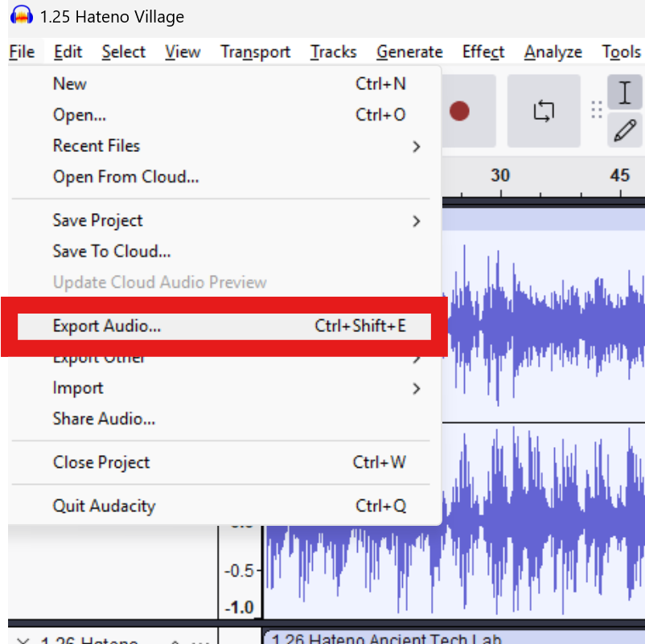
Task: Click the 45 mark on the timeline ruler
Action: pos(619,175)
